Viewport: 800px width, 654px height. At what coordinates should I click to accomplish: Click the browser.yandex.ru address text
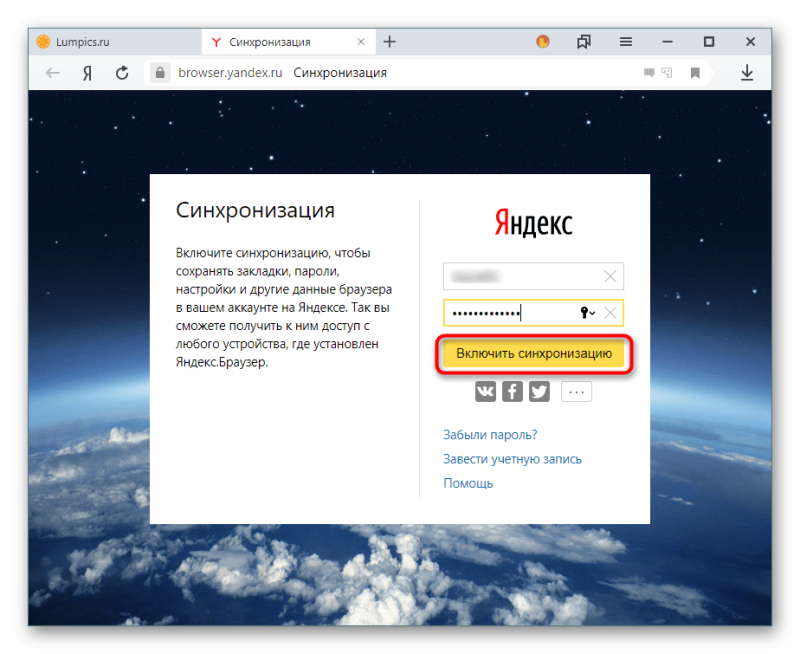pos(230,73)
